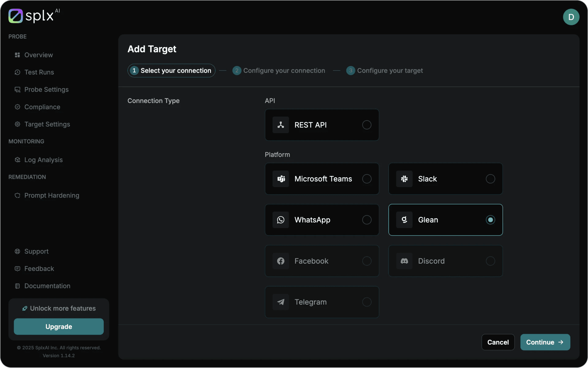The height and width of the screenshot is (368, 588).
Task: Select the Discord radio button
Action: pos(490,261)
